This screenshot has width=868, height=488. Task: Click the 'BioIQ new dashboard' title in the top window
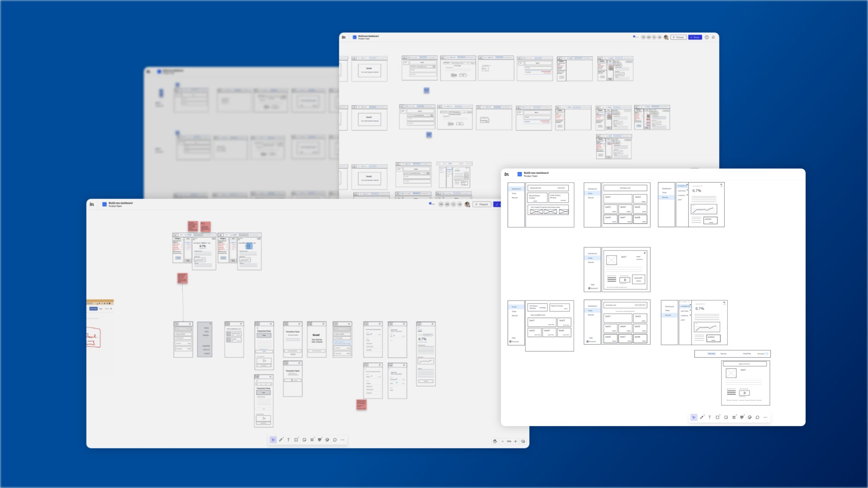click(x=369, y=36)
